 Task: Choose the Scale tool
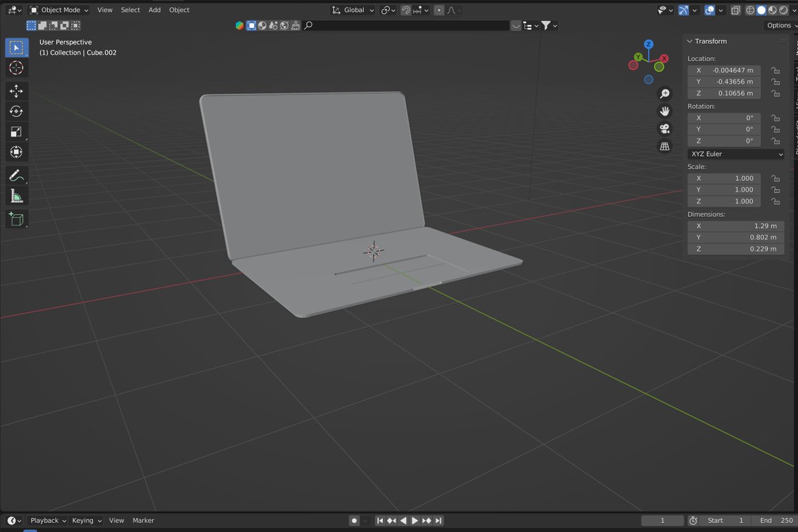(17, 132)
